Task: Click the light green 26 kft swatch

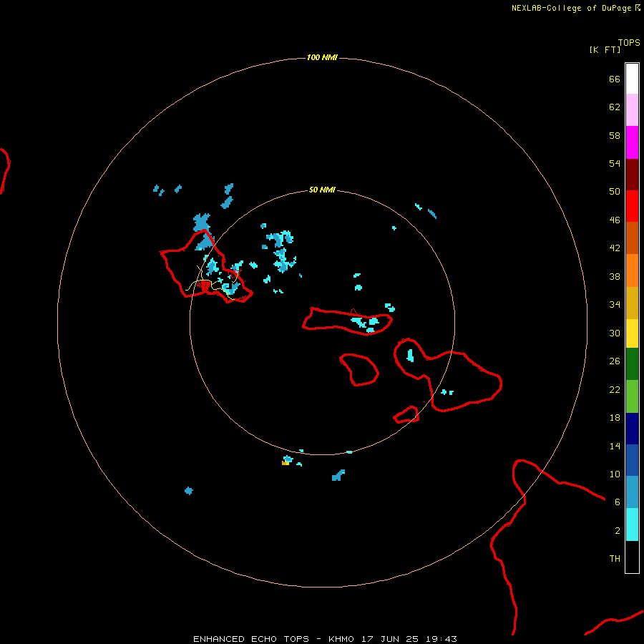Action: click(x=632, y=396)
